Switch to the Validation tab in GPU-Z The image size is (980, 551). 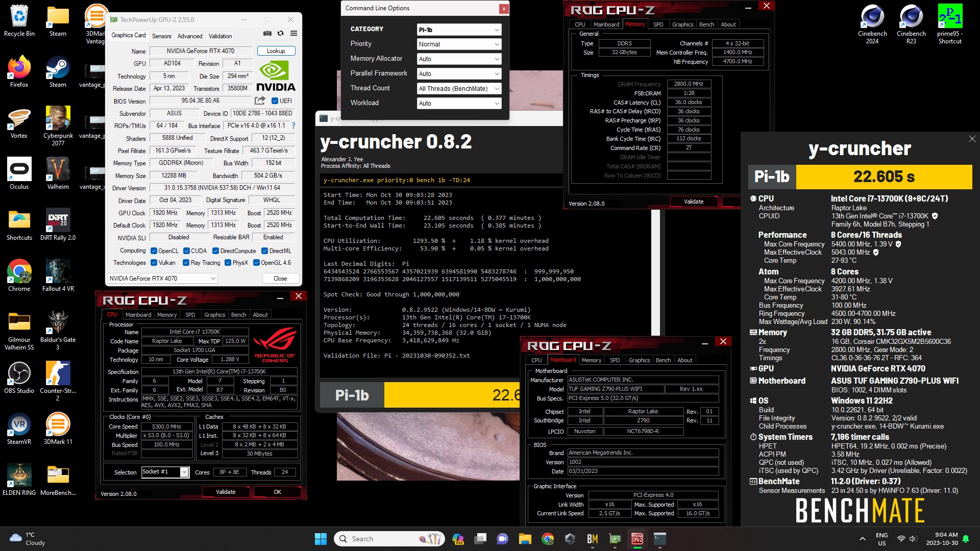220,36
